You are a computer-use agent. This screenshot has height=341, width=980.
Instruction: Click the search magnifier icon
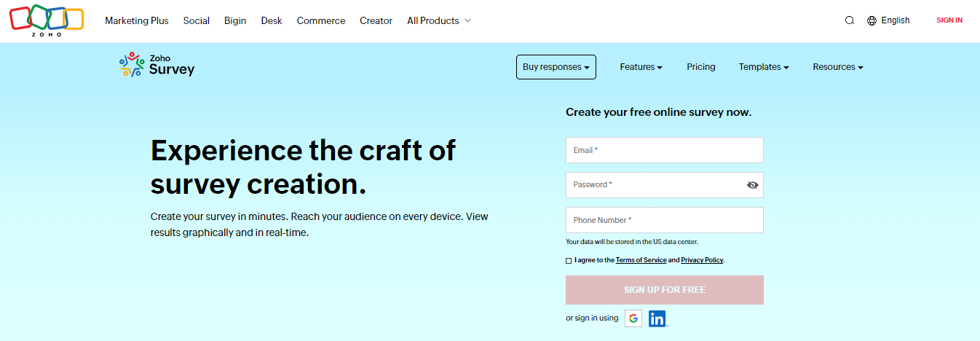(849, 20)
